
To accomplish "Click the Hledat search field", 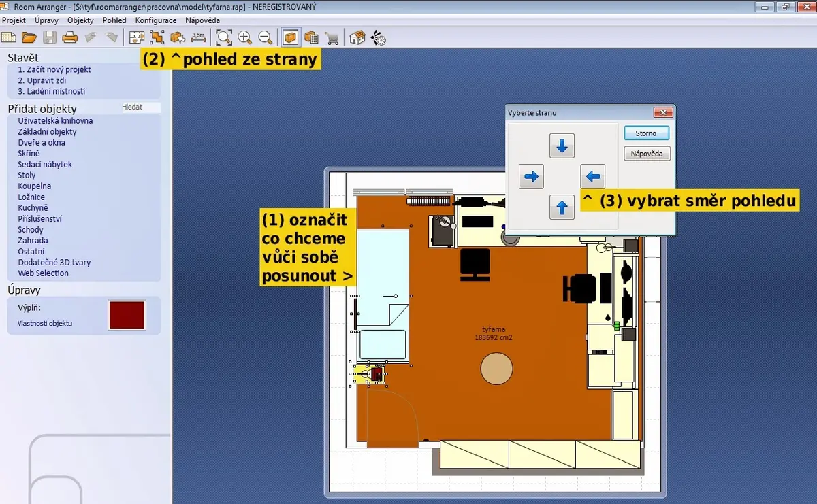I will point(140,107).
